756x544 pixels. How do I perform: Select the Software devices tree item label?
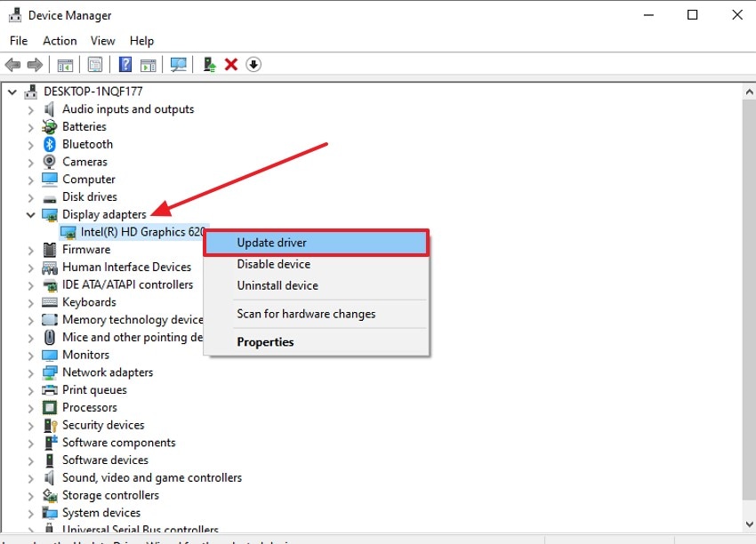(x=105, y=460)
